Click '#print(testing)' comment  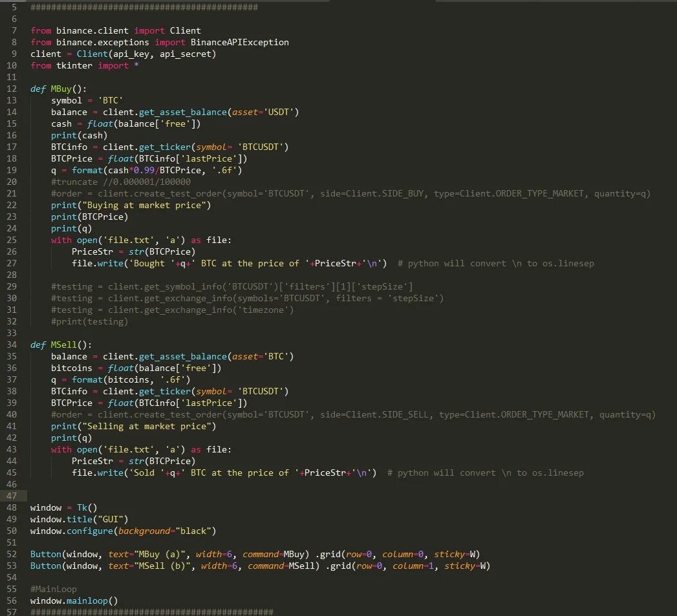click(89, 322)
